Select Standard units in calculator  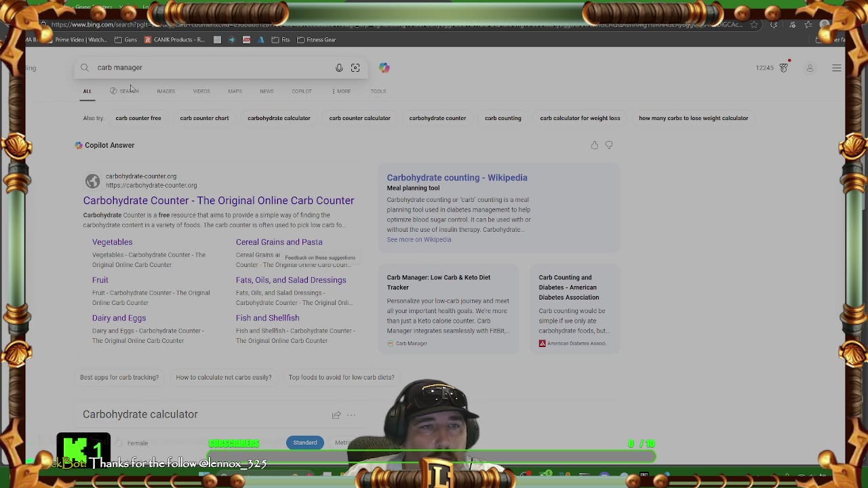click(305, 443)
